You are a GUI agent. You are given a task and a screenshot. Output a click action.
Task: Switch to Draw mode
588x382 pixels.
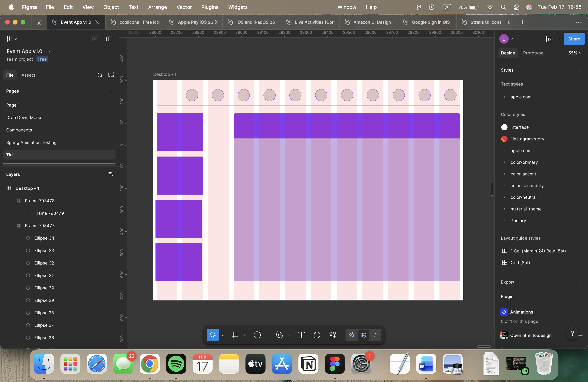tap(352, 335)
